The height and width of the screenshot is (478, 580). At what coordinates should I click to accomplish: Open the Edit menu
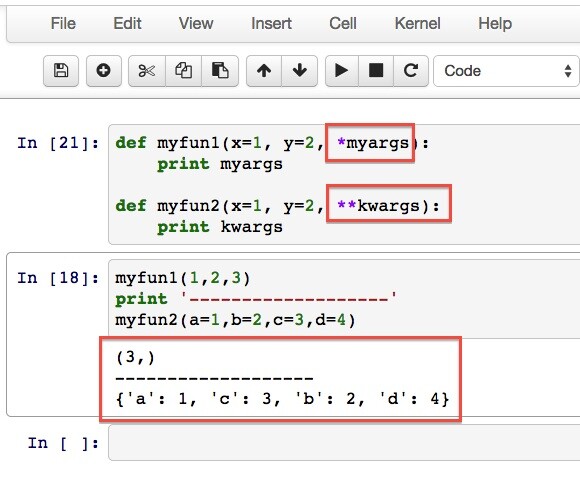coord(127,24)
